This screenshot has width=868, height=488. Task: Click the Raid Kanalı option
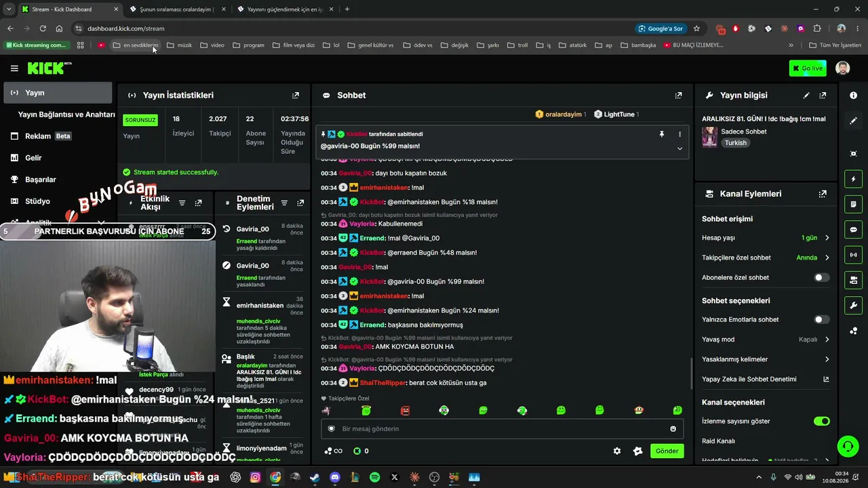(718, 441)
